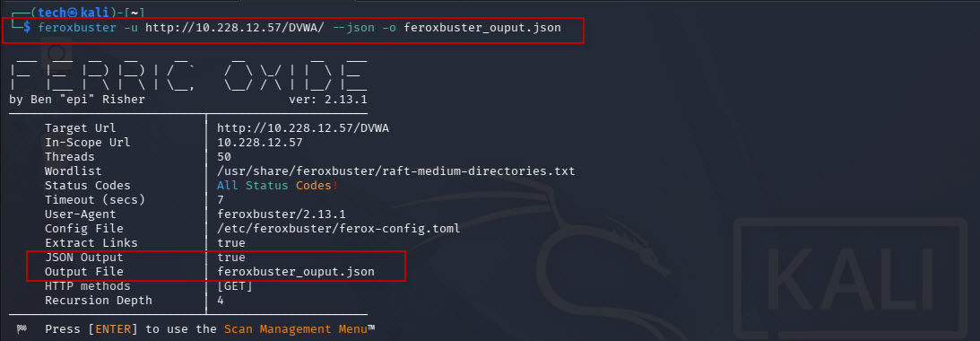
Task: Click the JSON Output value true
Action: coord(231,258)
